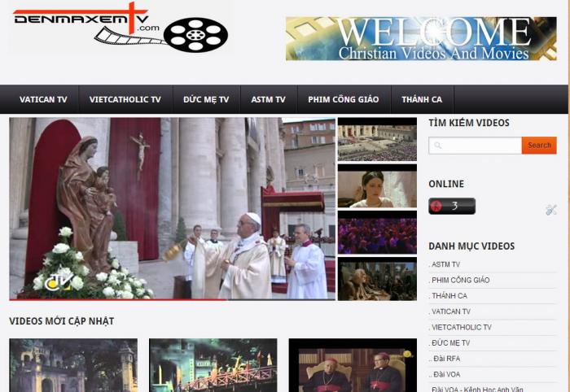This screenshot has width=570, height=392.
Task: Select St. Peter's Square crowd thumbnail in slider
Action: coord(377,139)
